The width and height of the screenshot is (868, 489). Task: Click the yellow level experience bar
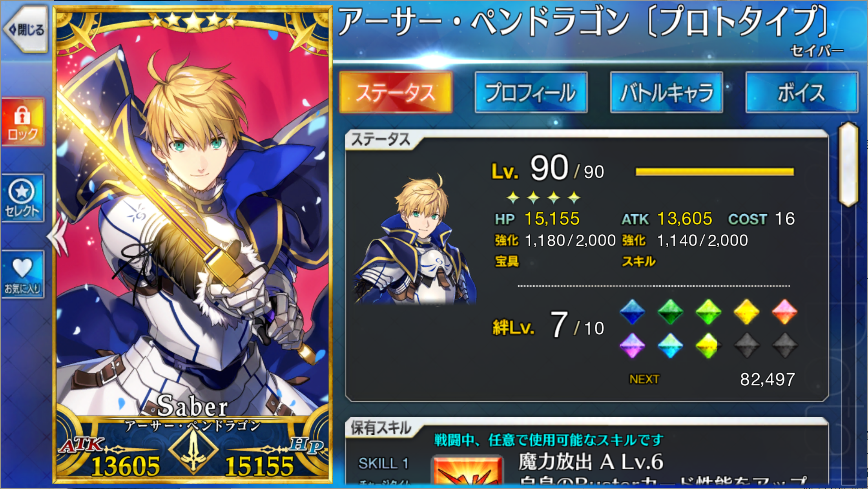[x=715, y=172]
